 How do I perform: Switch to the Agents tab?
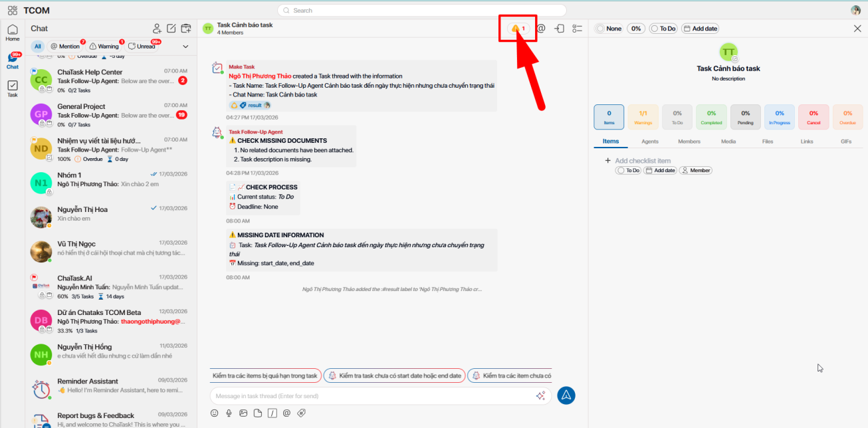[650, 142]
